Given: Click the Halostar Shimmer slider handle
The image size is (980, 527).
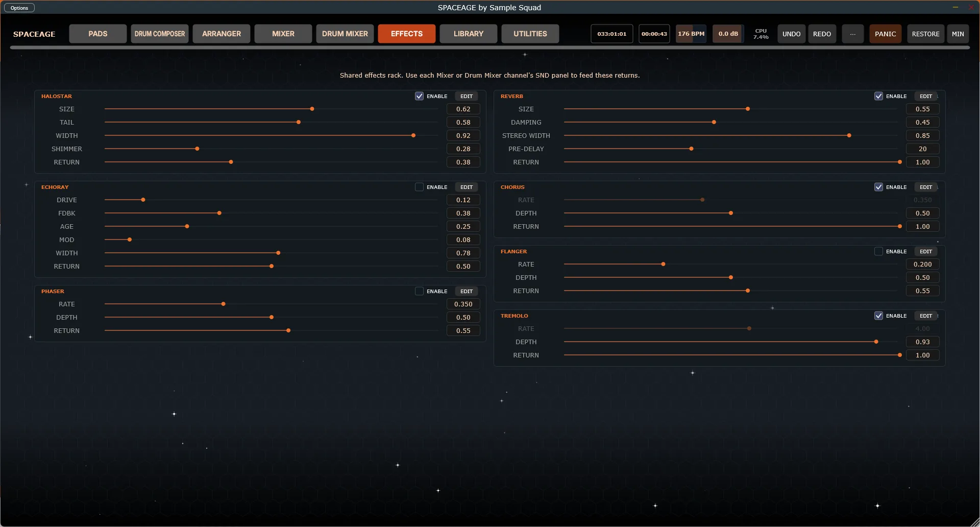Looking at the screenshot, I should point(197,149).
